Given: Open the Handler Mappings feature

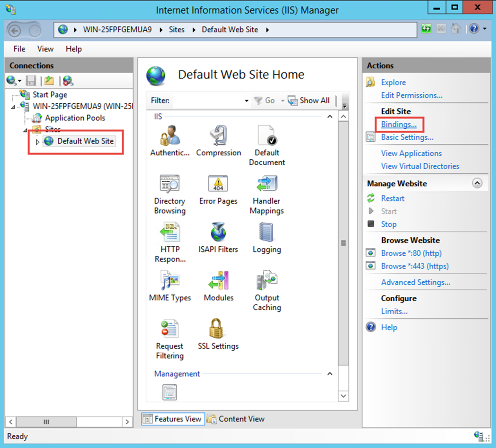Looking at the screenshot, I should point(267,195).
